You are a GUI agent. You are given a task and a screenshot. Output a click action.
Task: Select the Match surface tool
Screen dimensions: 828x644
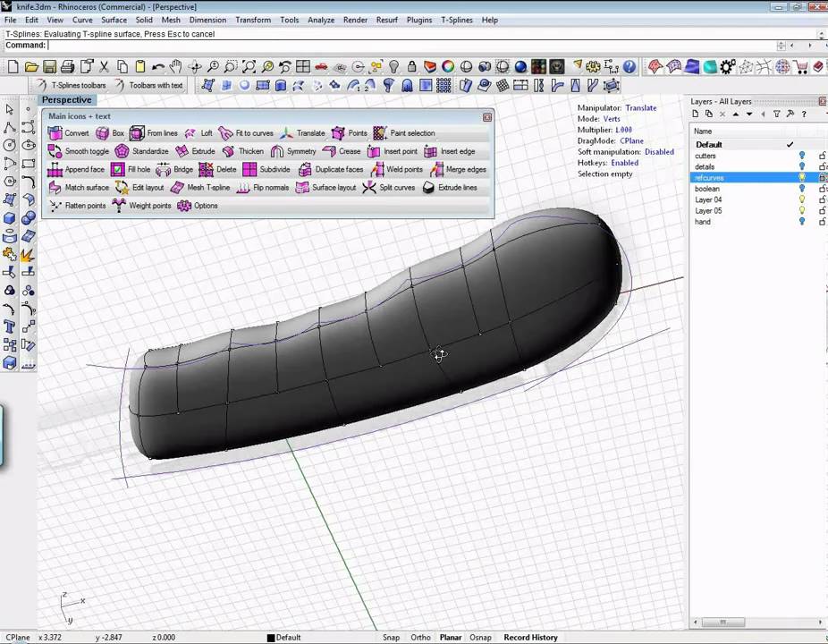pyautogui.click(x=78, y=188)
